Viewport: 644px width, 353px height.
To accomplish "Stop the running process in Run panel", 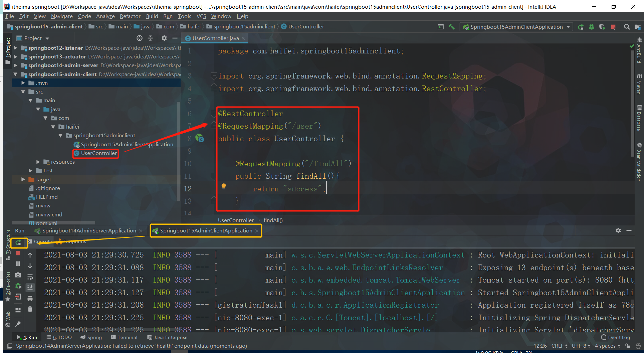I will (x=18, y=253).
